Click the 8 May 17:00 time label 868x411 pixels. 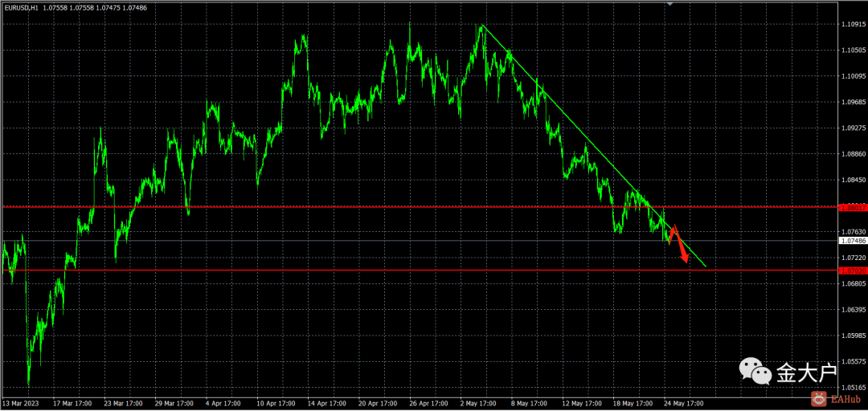(529, 403)
